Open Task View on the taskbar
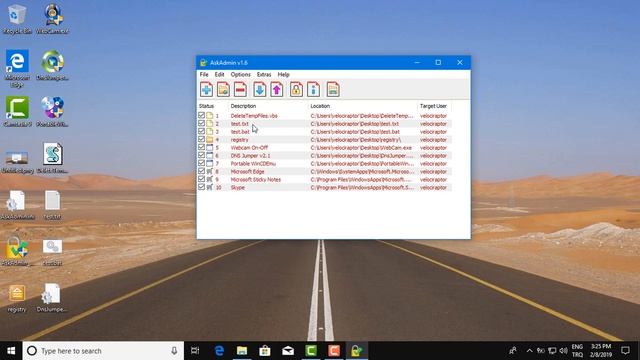 (x=195, y=351)
